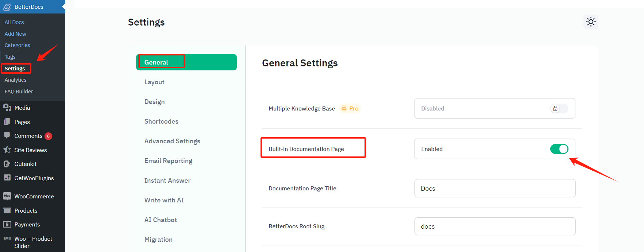The height and width of the screenshot is (252, 644).
Task: Click the red 6 comments count badge
Action: click(x=48, y=136)
